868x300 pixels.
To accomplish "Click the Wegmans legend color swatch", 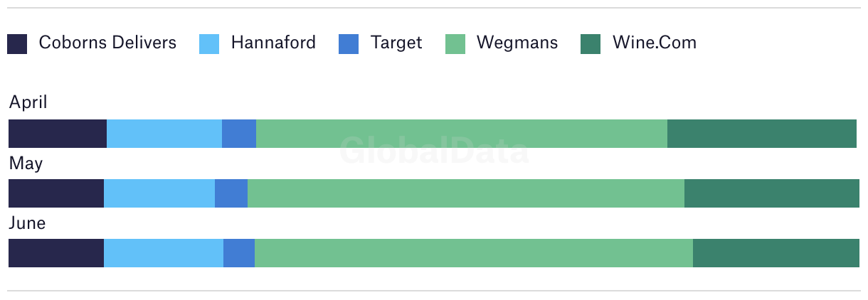I will (455, 44).
